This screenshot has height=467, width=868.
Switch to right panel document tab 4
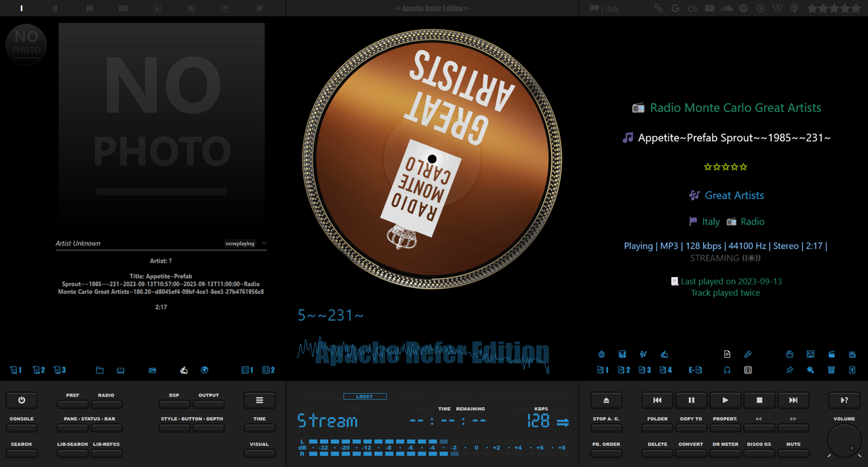point(665,370)
